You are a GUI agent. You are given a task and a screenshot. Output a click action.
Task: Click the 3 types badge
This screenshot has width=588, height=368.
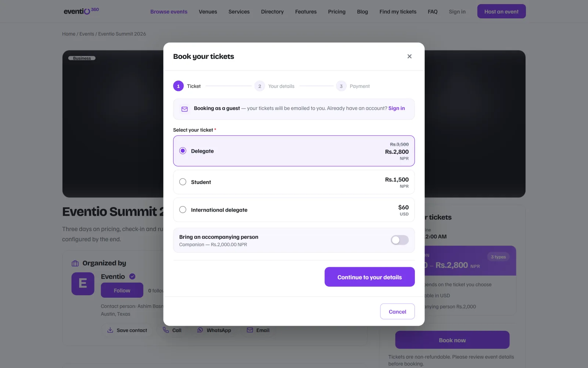pyautogui.click(x=498, y=257)
